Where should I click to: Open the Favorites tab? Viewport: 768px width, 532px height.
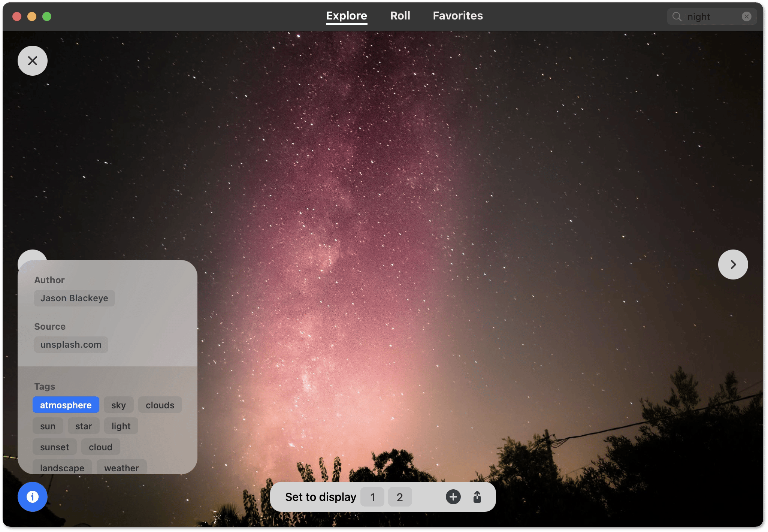[458, 16]
